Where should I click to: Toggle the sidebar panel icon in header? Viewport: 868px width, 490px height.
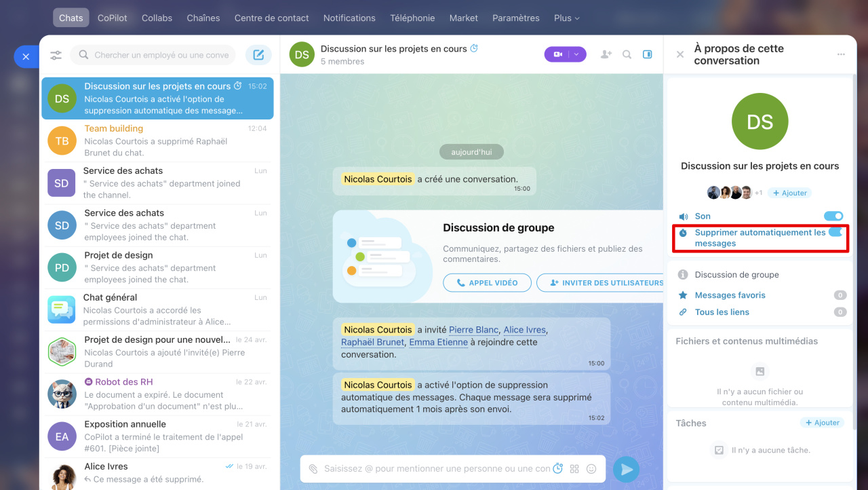(648, 54)
